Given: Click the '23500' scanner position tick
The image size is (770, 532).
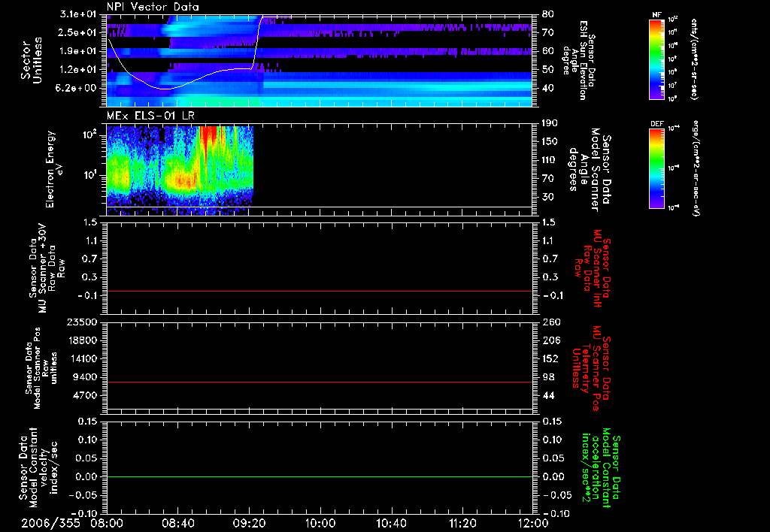Looking at the screenshot, I should tap(82, 322).
